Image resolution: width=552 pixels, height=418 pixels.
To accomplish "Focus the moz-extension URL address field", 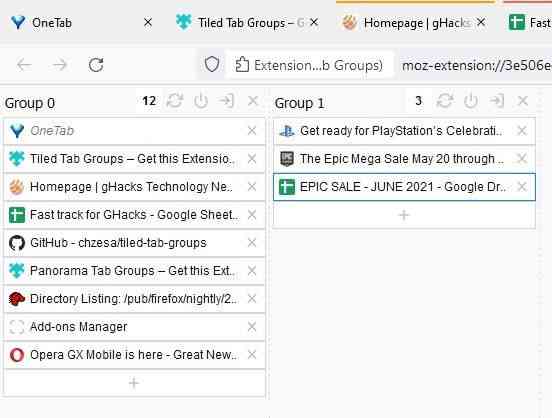I will coord(476,65).
